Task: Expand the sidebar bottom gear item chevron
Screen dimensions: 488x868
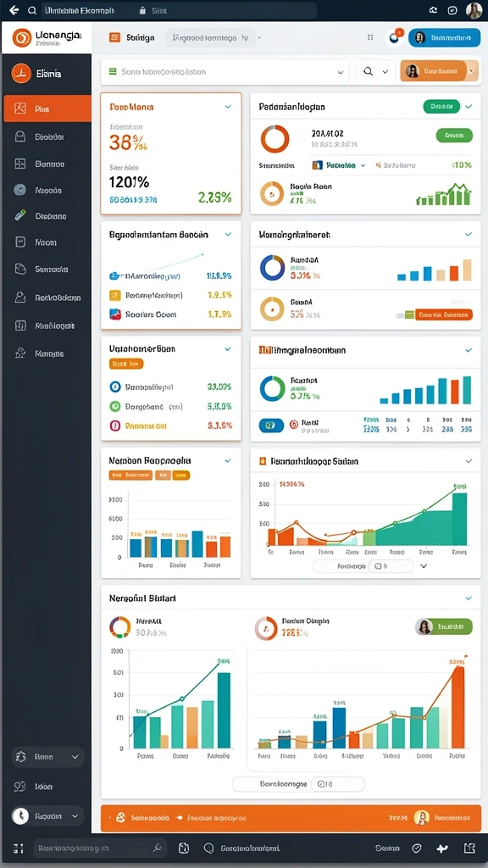Action: click(75, 757)
